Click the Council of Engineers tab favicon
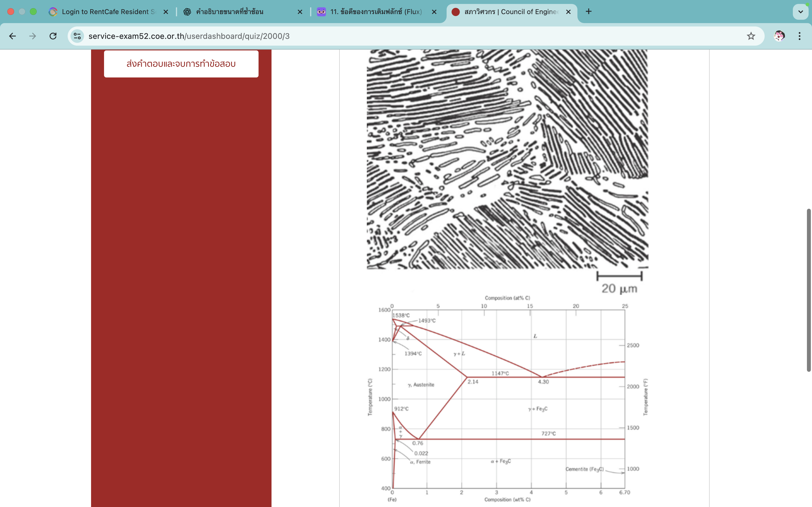This screenshot has height=507, width=812. 456,12
